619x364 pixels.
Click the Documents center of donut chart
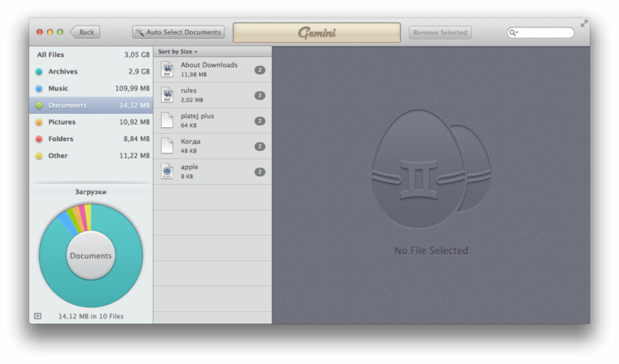pyautogui.click(x=91, y=256)
